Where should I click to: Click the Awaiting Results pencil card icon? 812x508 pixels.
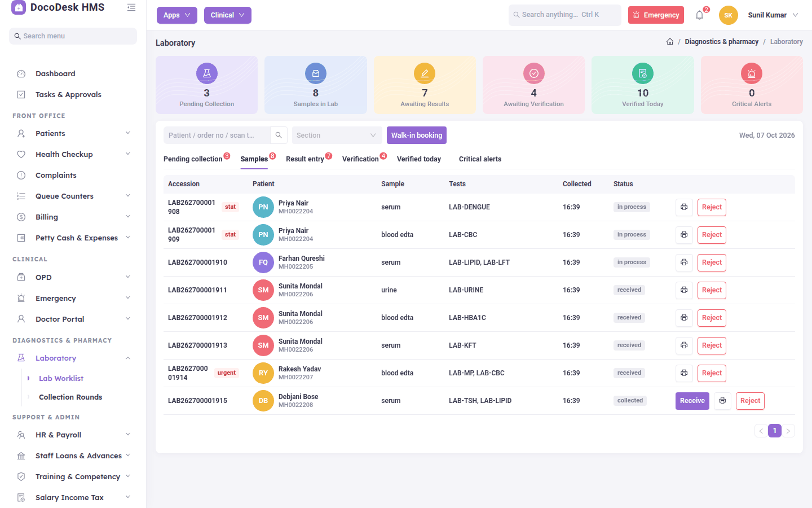(x=425, y=73)
